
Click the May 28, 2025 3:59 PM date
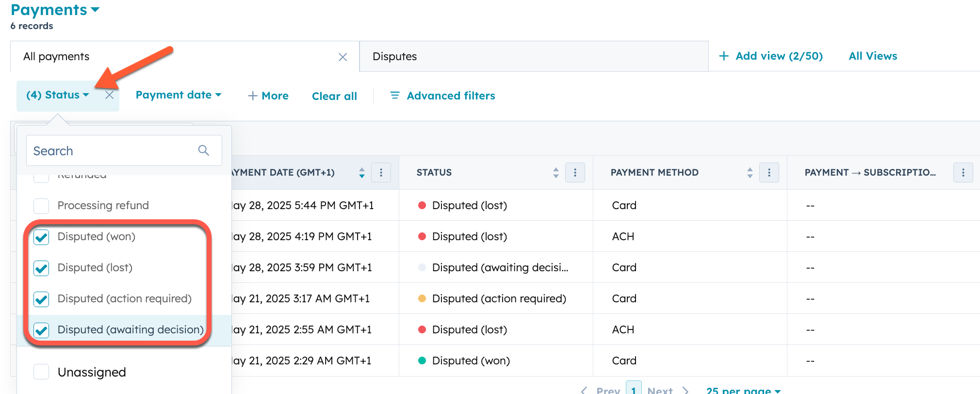tap(302, 267)
